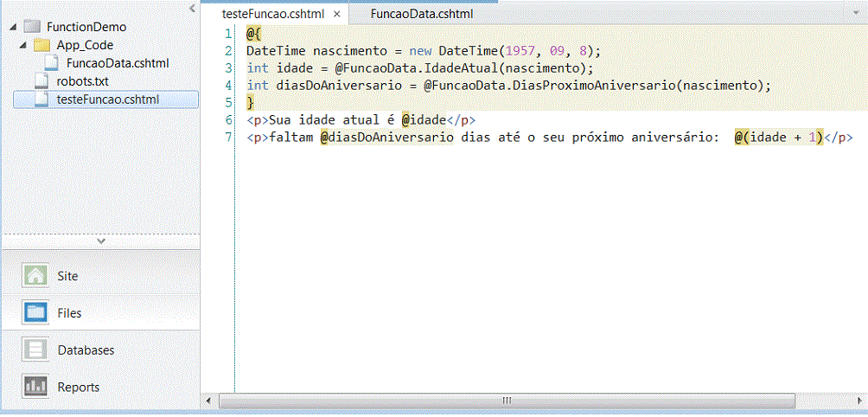Collapse the App_Code folder arrow
868x417 pixels.
tap(22, 45)
